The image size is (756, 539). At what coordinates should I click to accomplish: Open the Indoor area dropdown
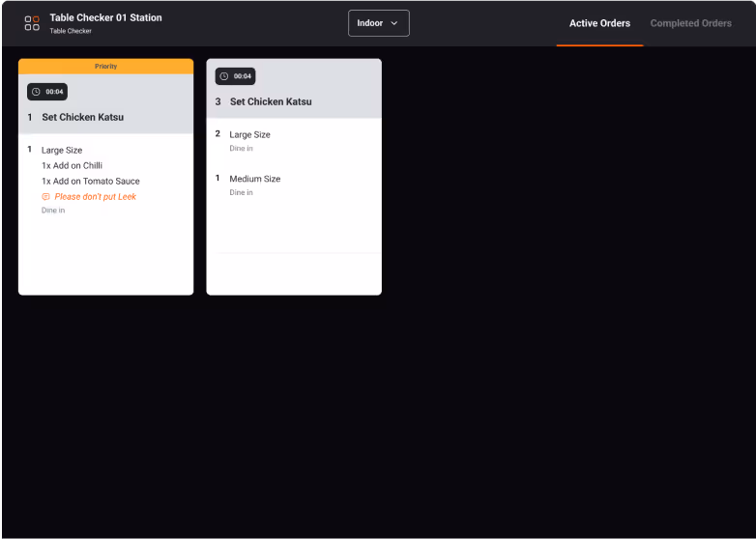(378, 23)
